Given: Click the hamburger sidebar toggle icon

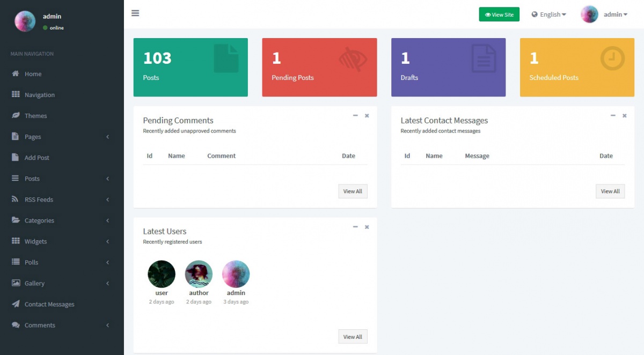Looking at the screenshot, I should point(135,13).
